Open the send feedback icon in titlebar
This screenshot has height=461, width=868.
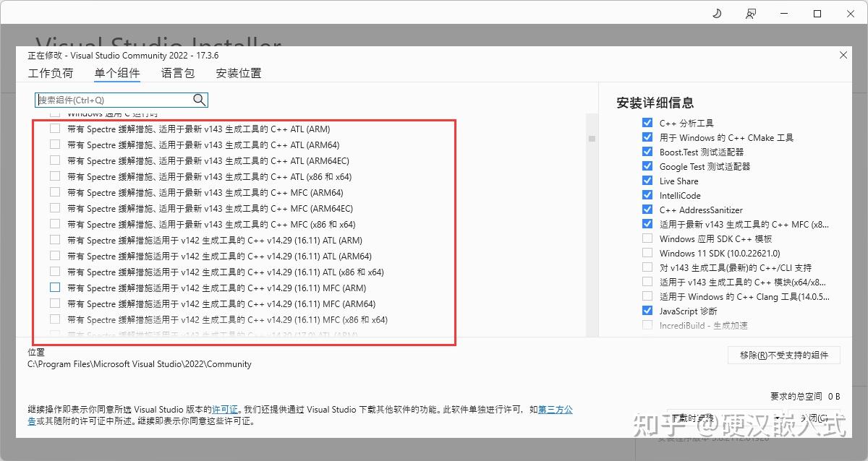click(751, 14)
